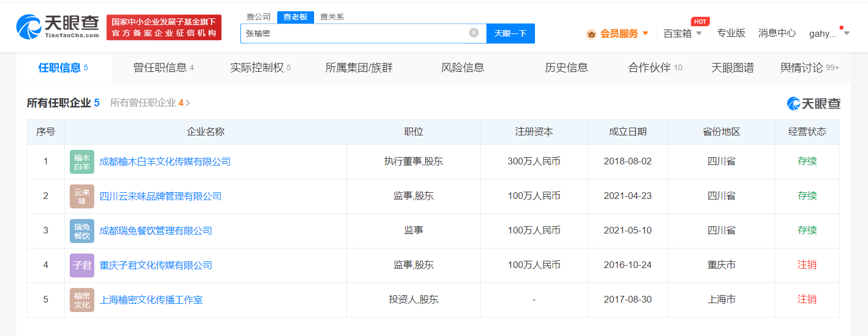This screenshot has height=336, width=868.
Task: Click the 榆密文化 company logo icon
Action: click(x=81, y=299)
